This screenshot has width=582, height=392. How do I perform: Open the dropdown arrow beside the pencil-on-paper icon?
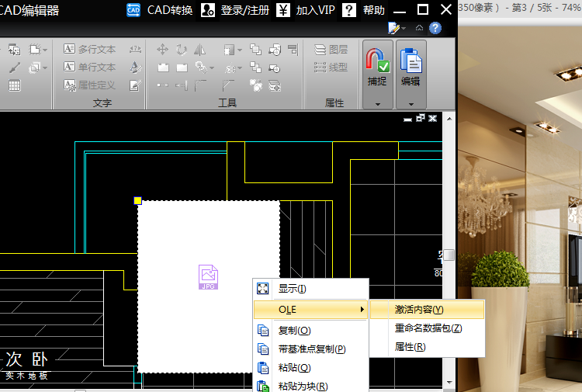click(x=404, y=28)
